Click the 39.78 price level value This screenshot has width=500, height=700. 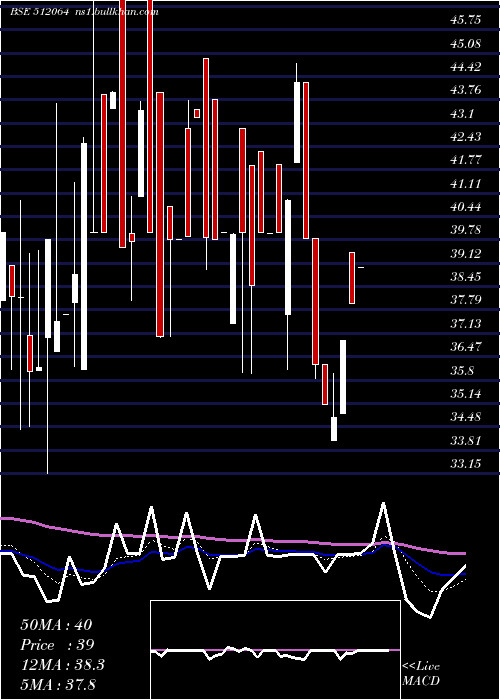(466, 230)
